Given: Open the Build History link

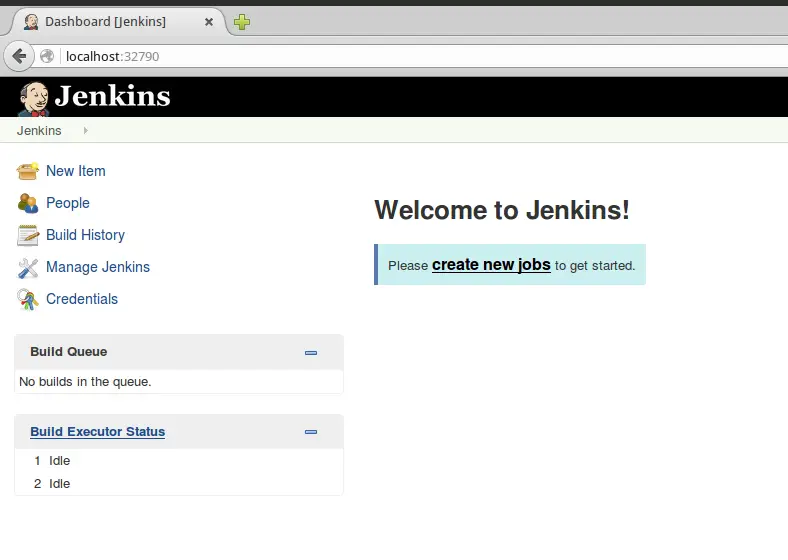Looking at the screenshot, I should [85, 235].
